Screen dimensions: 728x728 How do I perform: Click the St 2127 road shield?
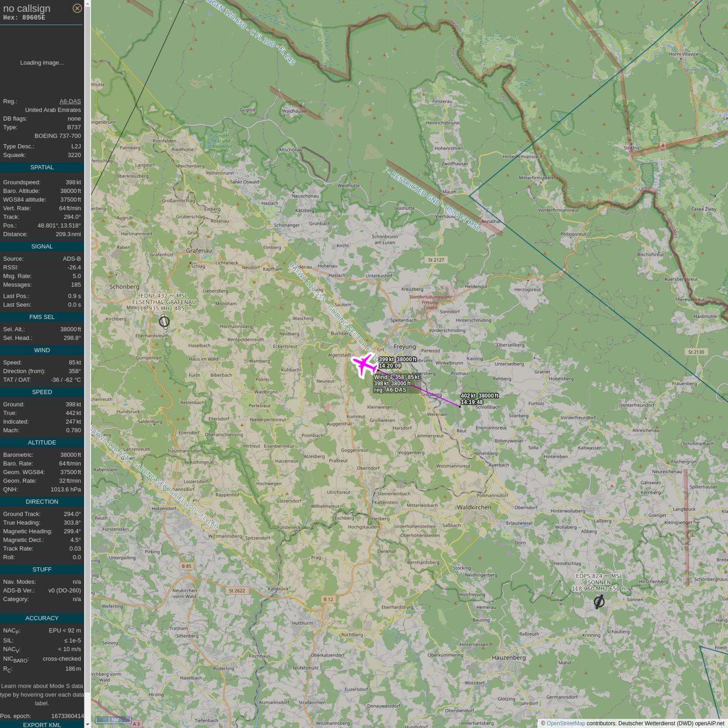point(436,260)
